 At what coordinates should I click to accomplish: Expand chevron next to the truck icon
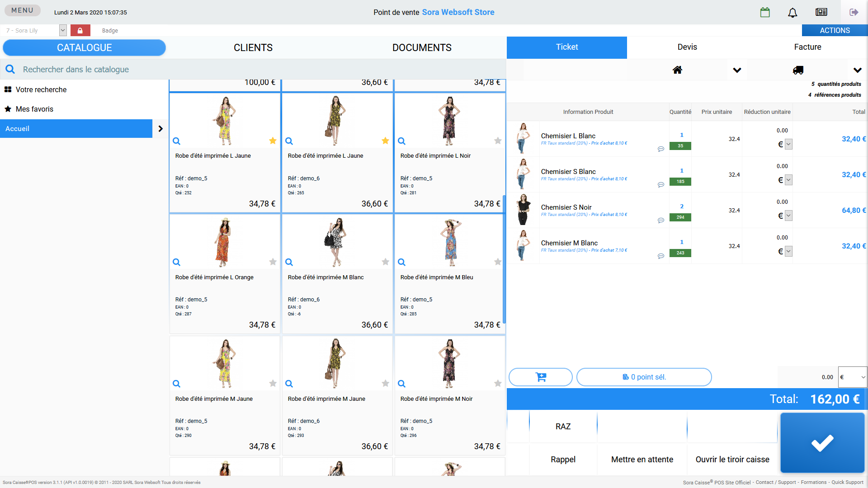[857, 70]
